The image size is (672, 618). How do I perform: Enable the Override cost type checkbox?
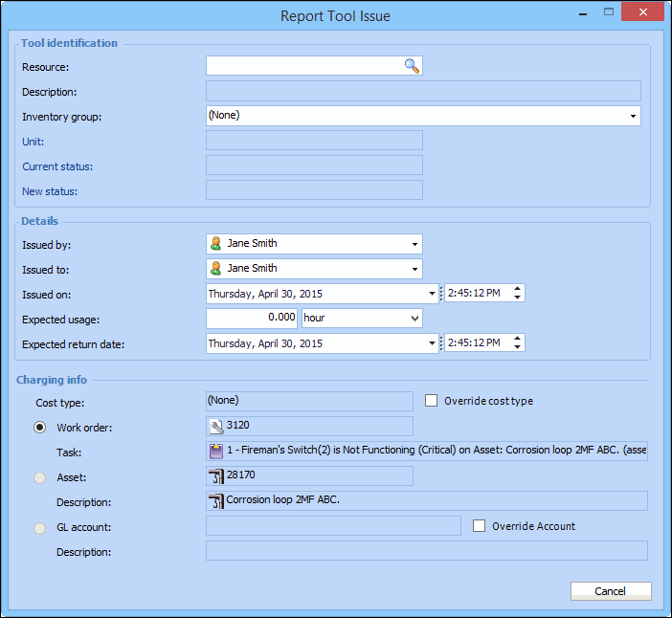(x=432, y=401)
